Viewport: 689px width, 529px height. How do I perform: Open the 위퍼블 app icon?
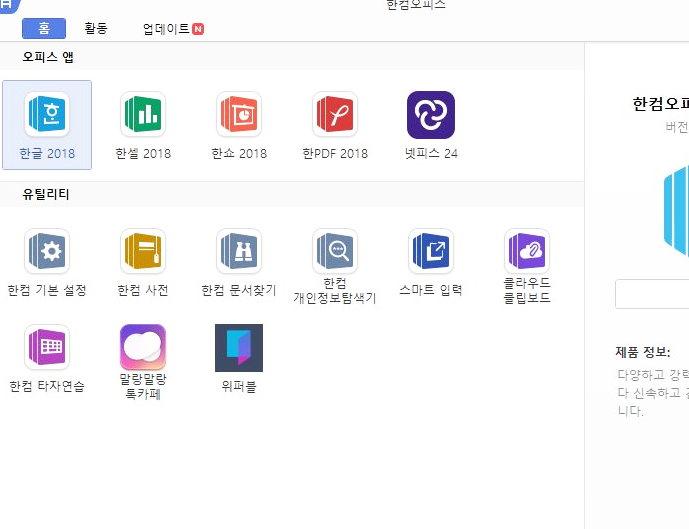pyautogui.click(x=239, y=348)
